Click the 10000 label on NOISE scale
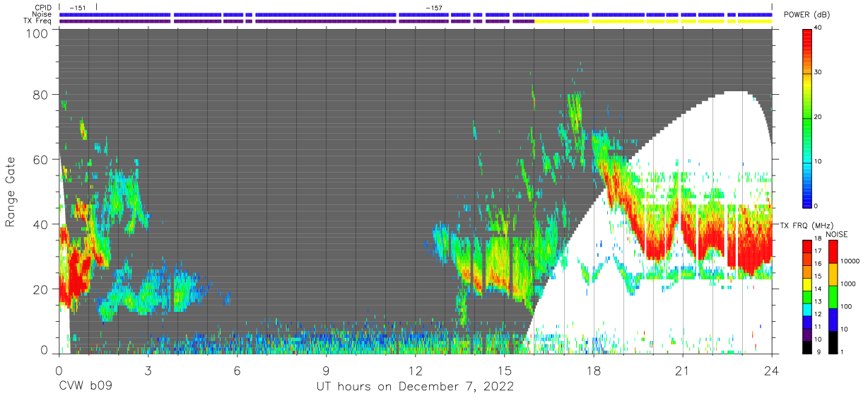The width and height of the screenshot is (868, 401). [850, 262]
